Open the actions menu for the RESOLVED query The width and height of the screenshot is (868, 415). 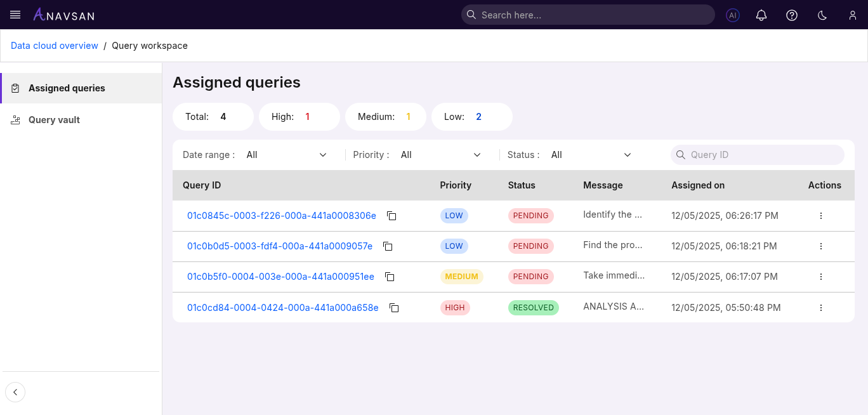point(820,307)
